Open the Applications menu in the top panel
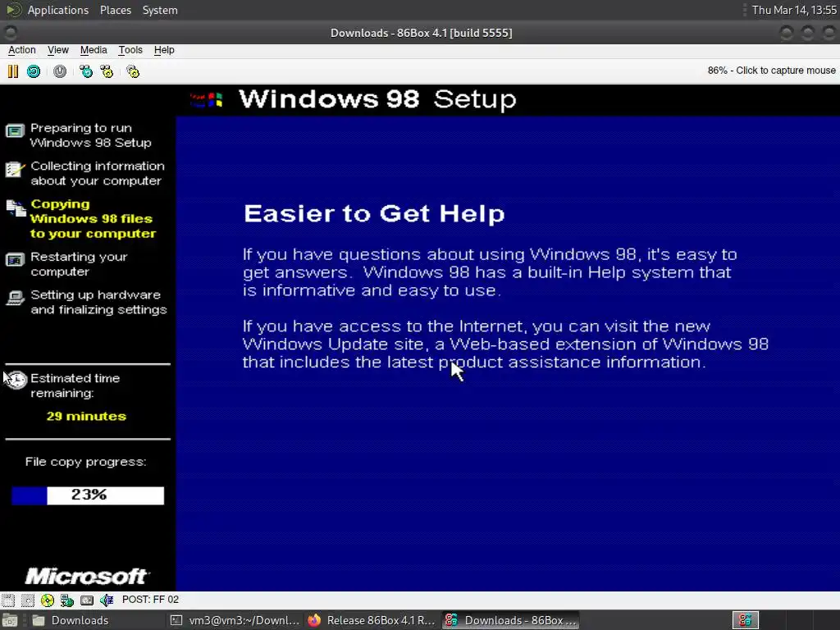Image resolution: width=840 pixels, height=630 pixels. click(58, 10)
